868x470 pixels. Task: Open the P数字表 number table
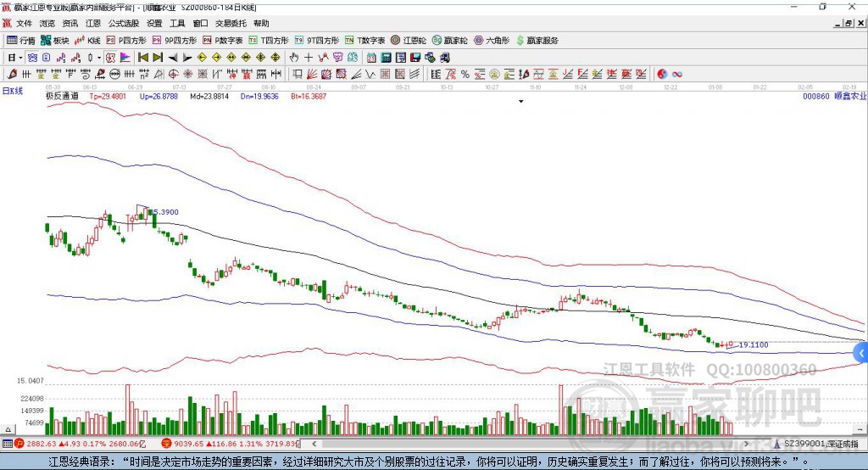coord(223,41)
